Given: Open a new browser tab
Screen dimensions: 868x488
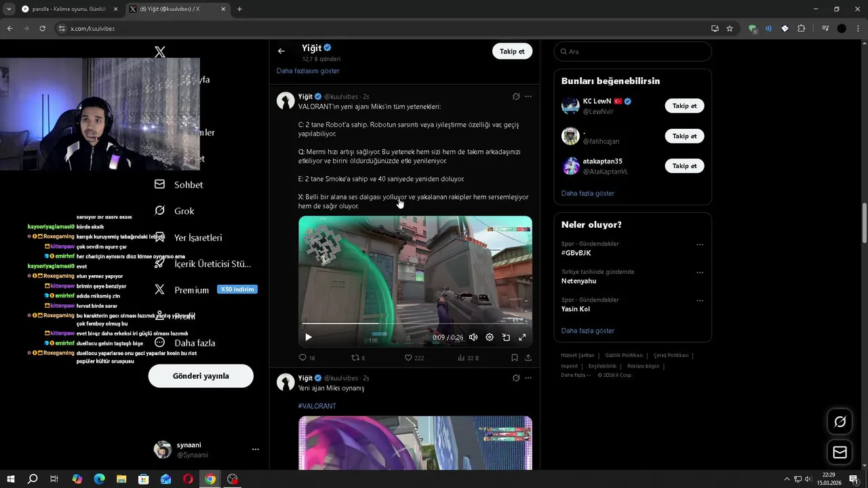Looking at the screenshot, I should [239, 9].
